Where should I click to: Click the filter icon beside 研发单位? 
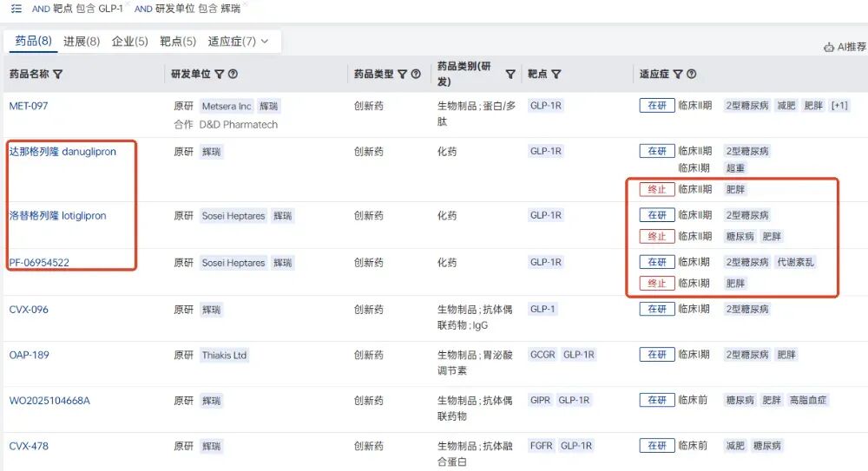click(x=220, y=75)
